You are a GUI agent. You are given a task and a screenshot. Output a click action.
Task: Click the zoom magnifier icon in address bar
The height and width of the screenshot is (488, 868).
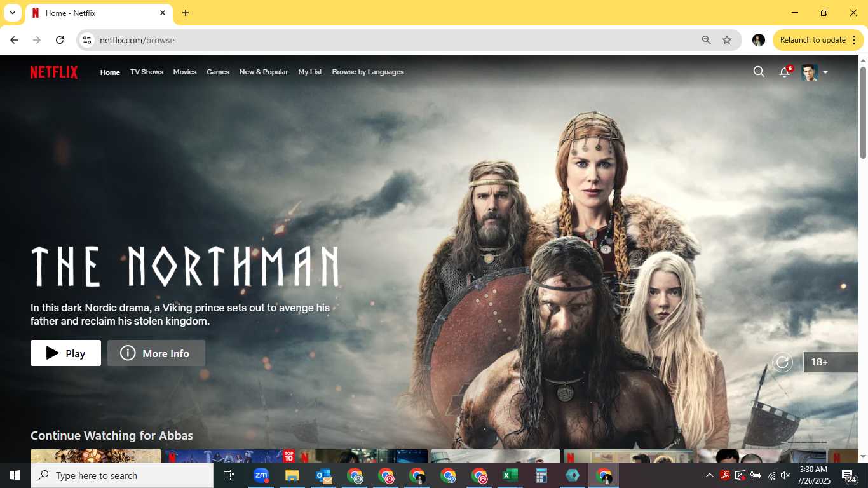click(706, 40)
